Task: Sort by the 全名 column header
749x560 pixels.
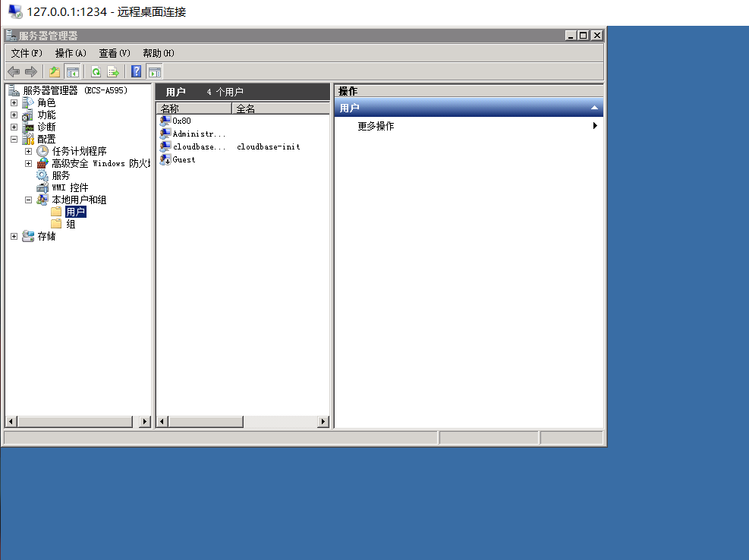Action: coord(281,109)
